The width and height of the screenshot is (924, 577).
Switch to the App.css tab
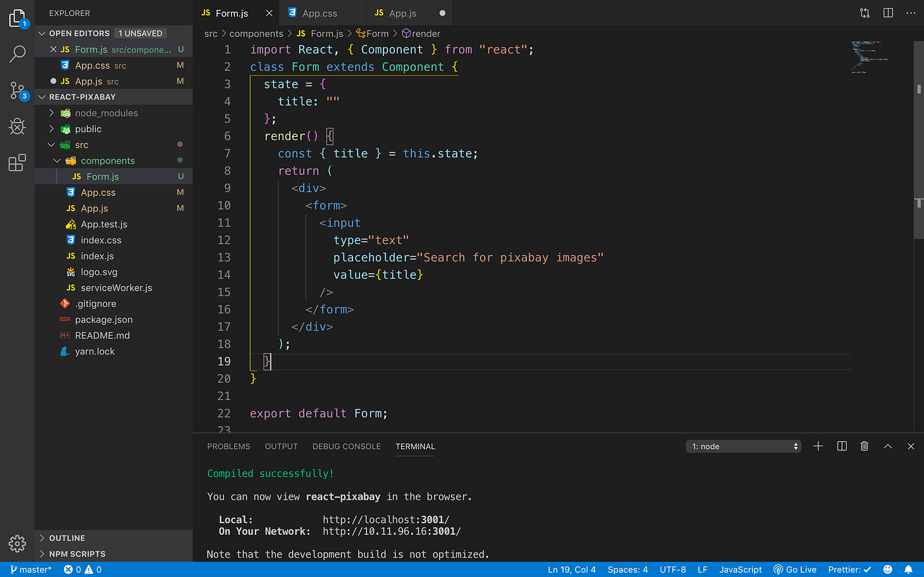(x=321, y=13)
